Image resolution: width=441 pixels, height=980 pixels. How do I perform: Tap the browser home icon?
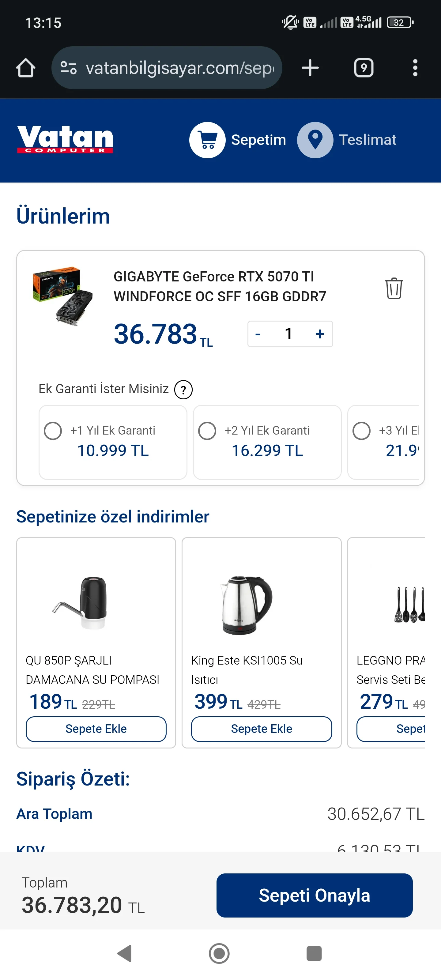[25, 68]
